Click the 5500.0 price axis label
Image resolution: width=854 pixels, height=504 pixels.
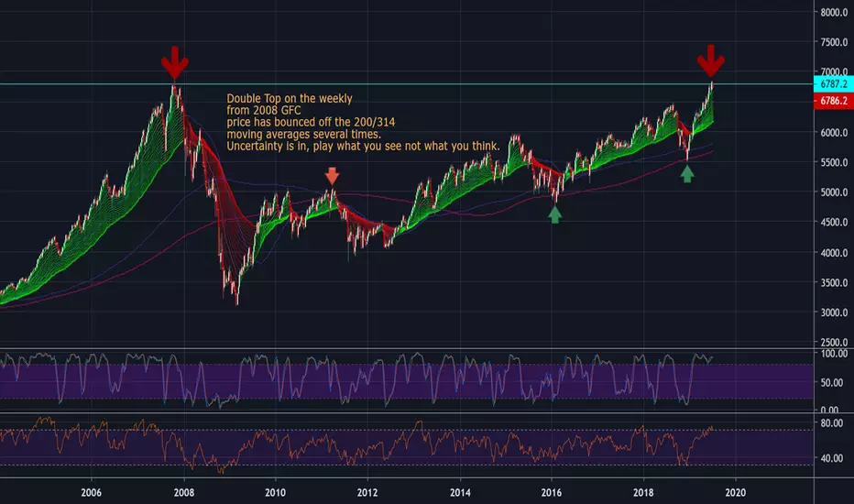tap(834, 162)
